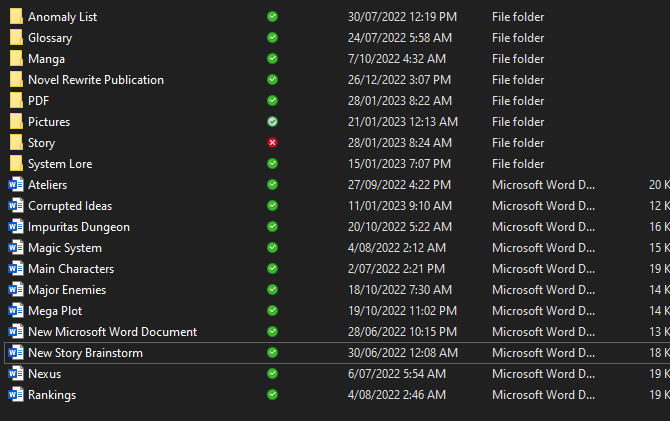Click the sync status icon for Pictures
Image resolution: width=670 pixels, height=421 pixels.
tap(272, 122)
